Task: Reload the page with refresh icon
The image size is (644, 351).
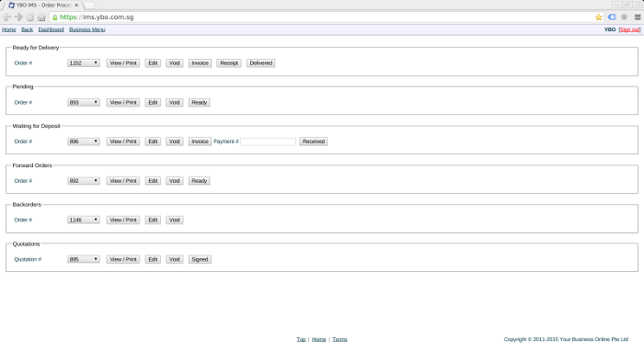Action: click(30, 17)
